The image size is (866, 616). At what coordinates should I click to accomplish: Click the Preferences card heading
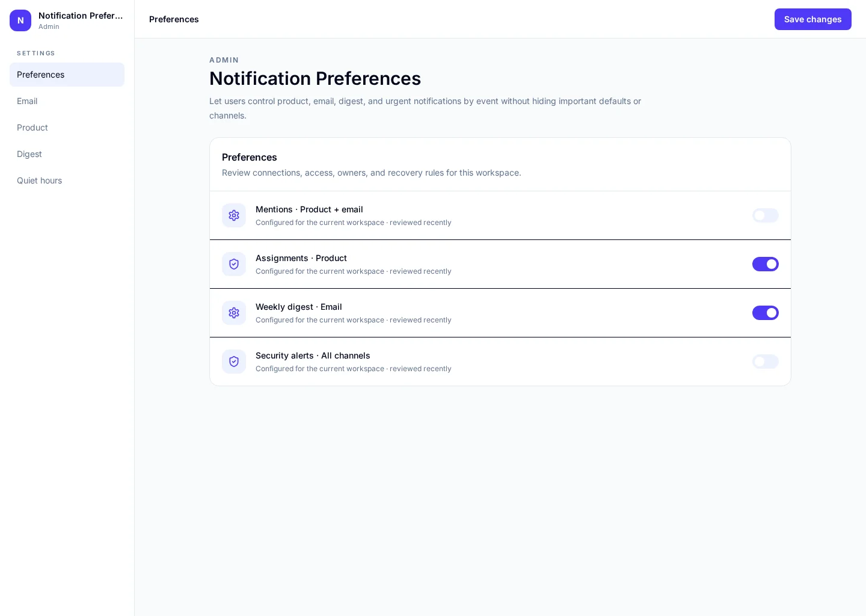[250, 157]
